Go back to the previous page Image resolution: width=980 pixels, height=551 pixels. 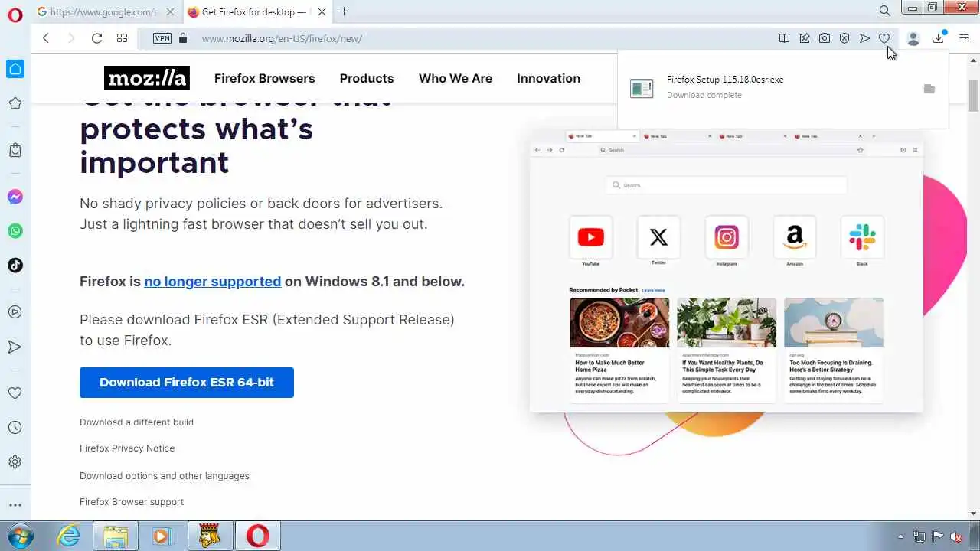click(46, 38)
